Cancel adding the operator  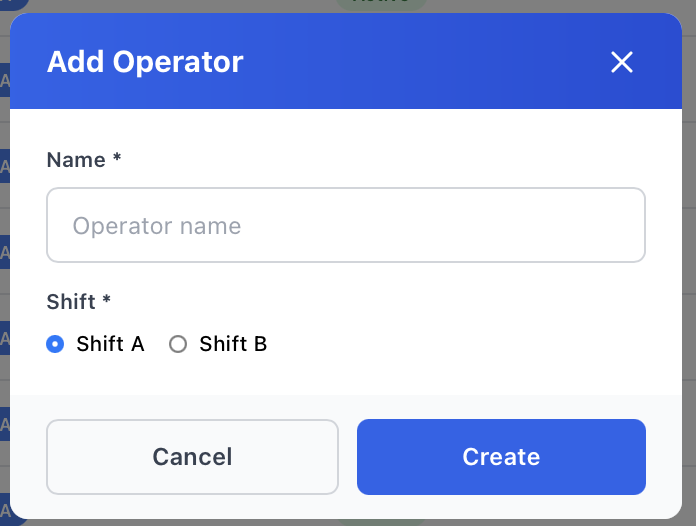(x=192, y=457)
